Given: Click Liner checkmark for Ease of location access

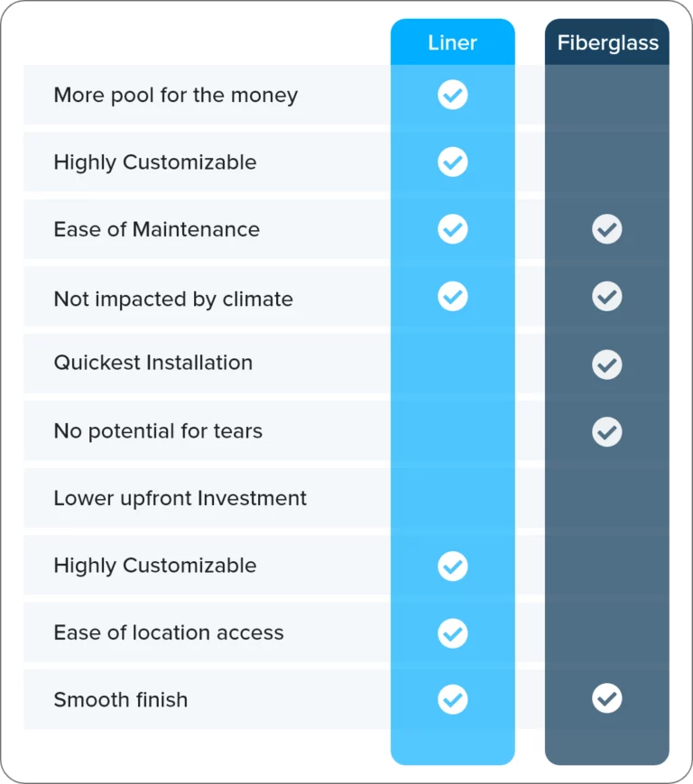Looking at the screenshot, I should pos(452,633).
